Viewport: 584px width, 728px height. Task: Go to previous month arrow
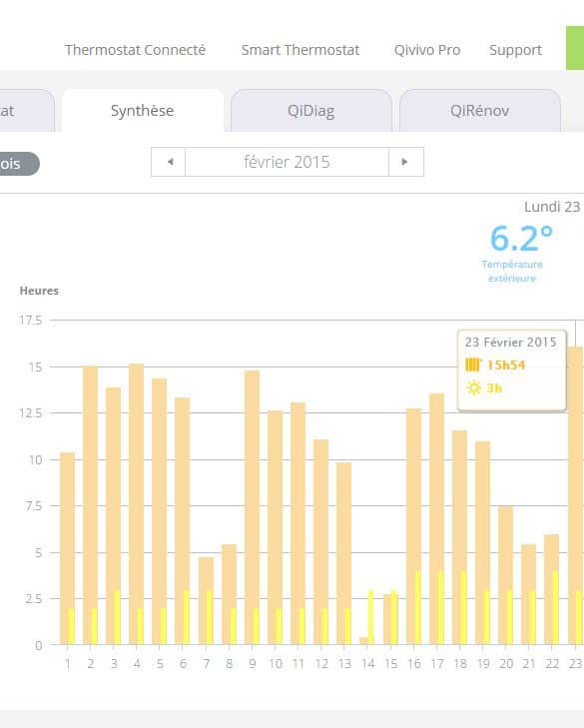pyautogui.click(x=169, y=162)
